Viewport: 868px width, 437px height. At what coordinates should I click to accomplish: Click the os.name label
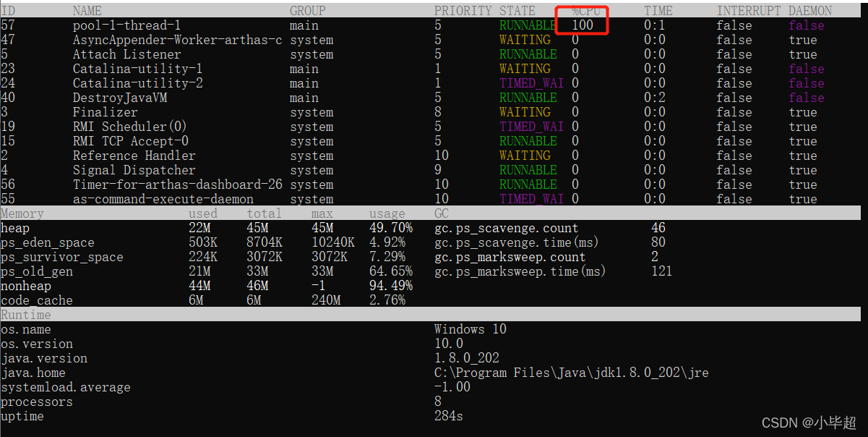point(26,329)
